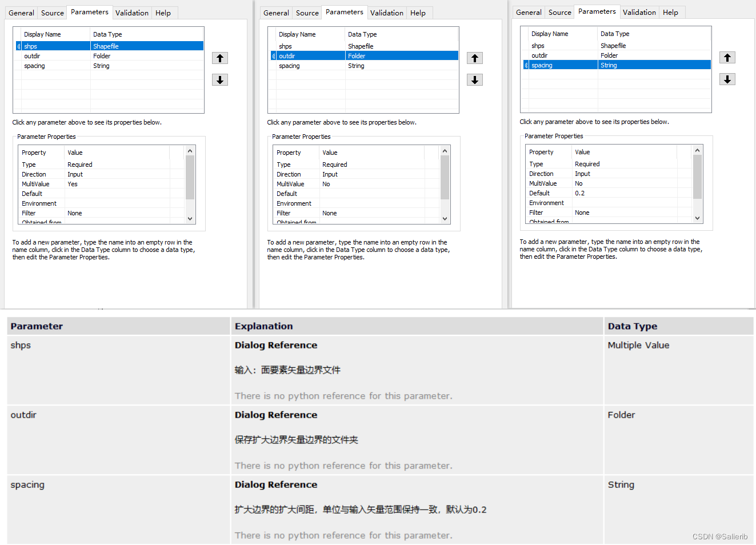
Task: Open Source tab in left panel
Action: click(53, 13)
